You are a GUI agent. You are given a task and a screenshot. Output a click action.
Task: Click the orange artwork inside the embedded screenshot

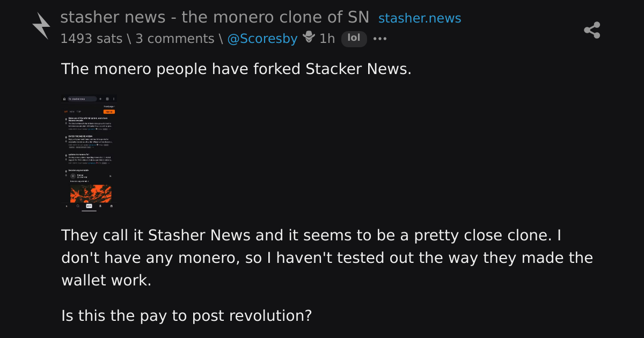click(x=91, y=194)
